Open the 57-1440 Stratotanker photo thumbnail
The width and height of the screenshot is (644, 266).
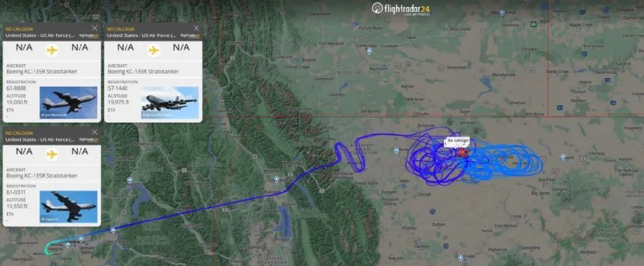click(170, 103)
